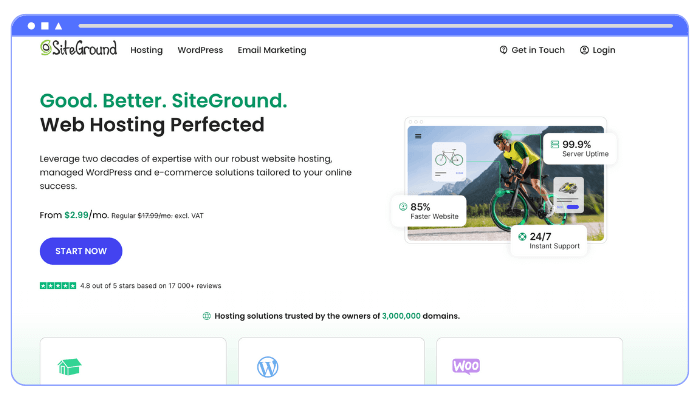The height and width of the screenshot is (400, 700).
Task: Click the gray address bar in browser frame
Action: click(x=376, y=26)
